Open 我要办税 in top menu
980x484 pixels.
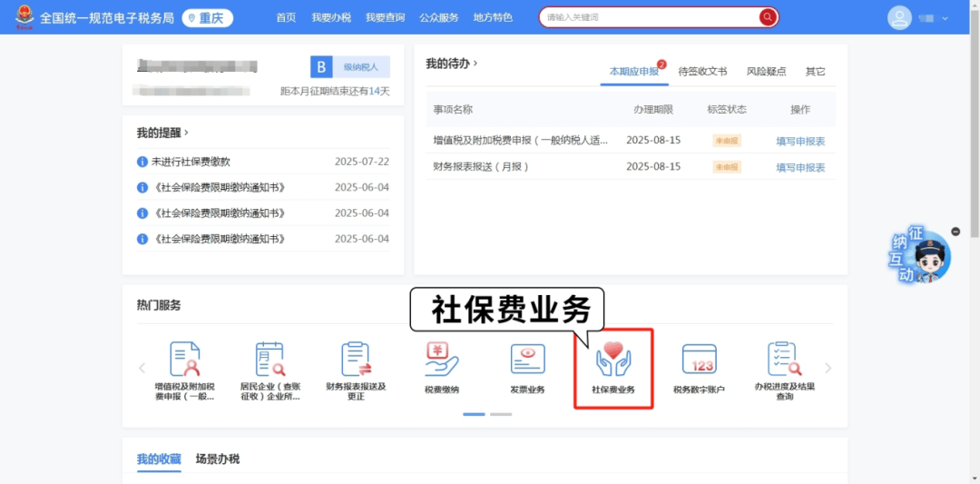(x=330, y=17)
